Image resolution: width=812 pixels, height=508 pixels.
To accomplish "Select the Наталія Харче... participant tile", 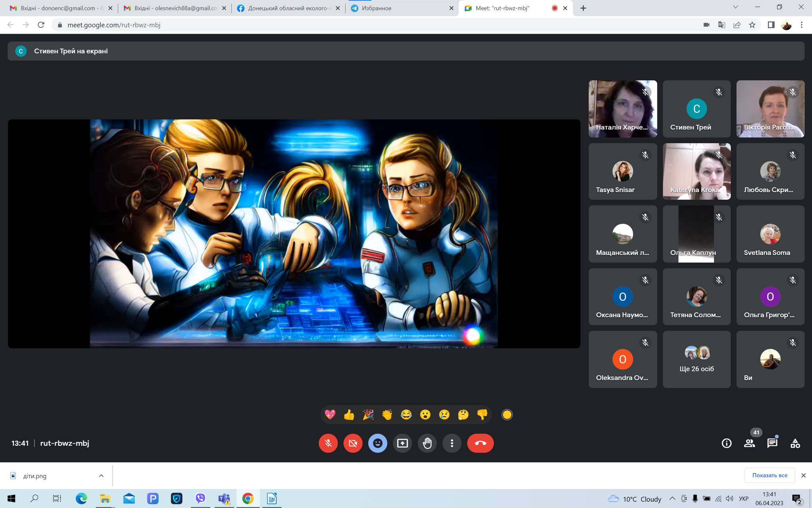I will [622, 109].
